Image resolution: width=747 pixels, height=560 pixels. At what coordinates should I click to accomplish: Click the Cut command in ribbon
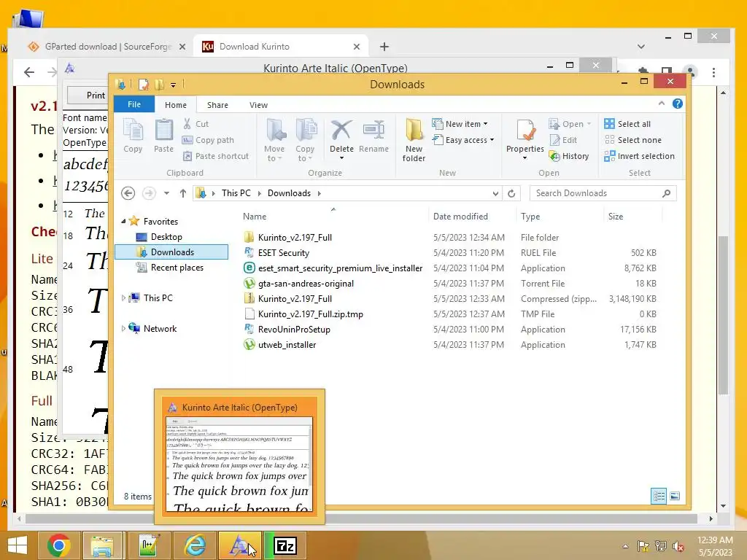(196, 124)
